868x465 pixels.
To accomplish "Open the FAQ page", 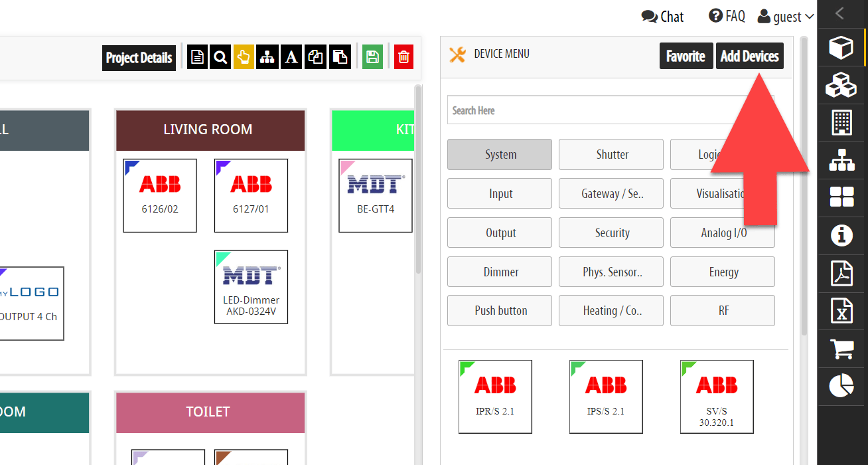I will [x=727, y=16].
